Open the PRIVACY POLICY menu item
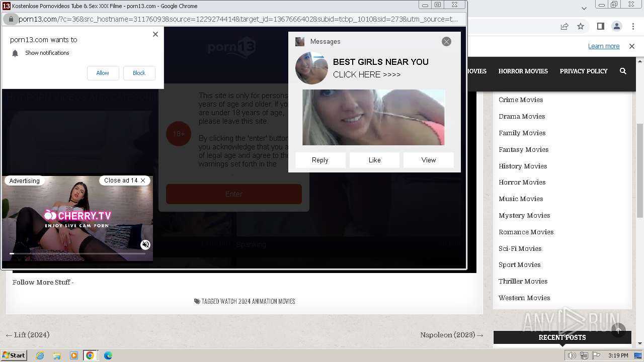Screen dimensions: 644x362 [584, 71]
